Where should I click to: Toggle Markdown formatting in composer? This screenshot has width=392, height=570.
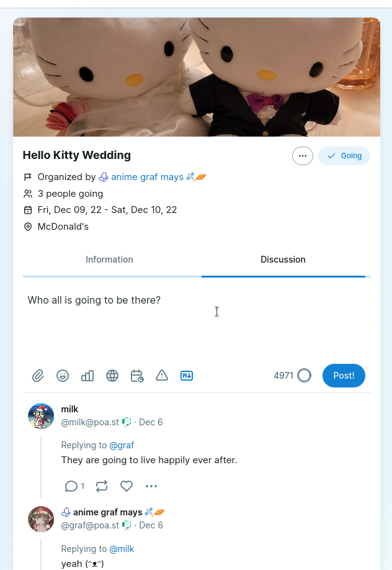pos(187,376)
